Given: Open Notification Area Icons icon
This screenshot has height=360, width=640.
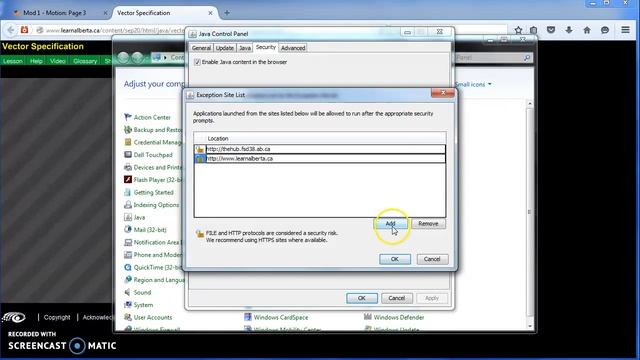Looking at the screenshot, I should (x=128, y=242).
